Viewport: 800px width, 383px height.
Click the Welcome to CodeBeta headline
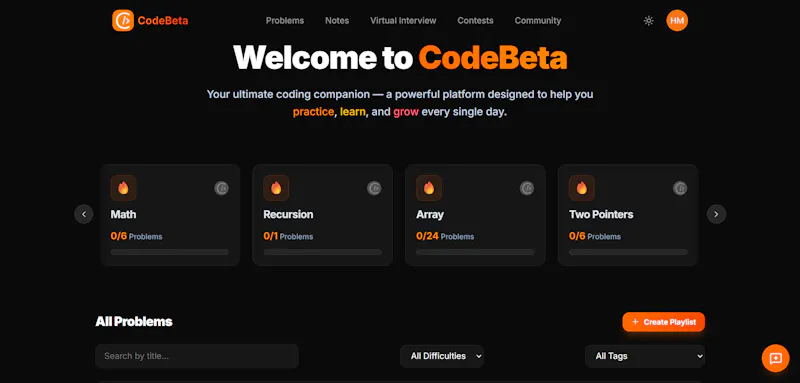(x=400, y=58)
